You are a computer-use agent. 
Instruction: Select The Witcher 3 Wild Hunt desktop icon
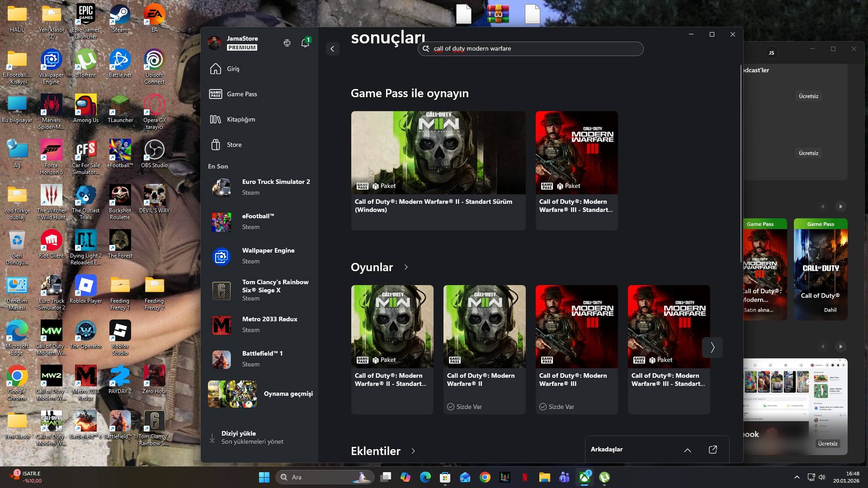click(x=51, y=202)
